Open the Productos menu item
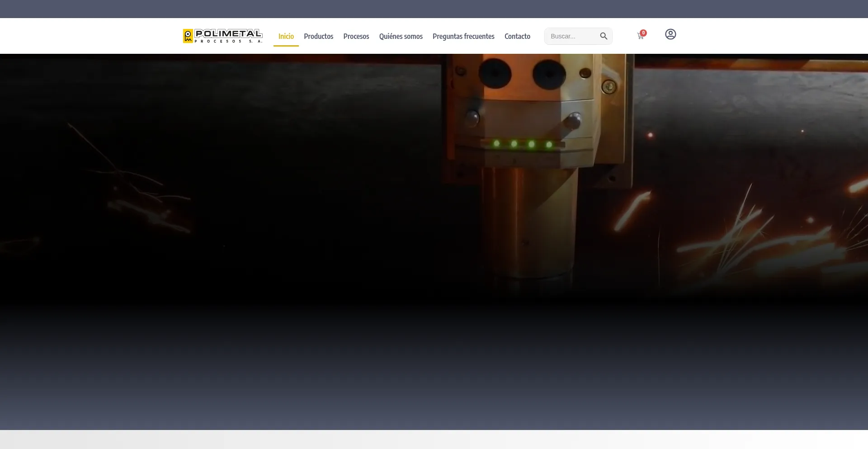This screenshot has height=449, width=868. click(x=319, y=36)
